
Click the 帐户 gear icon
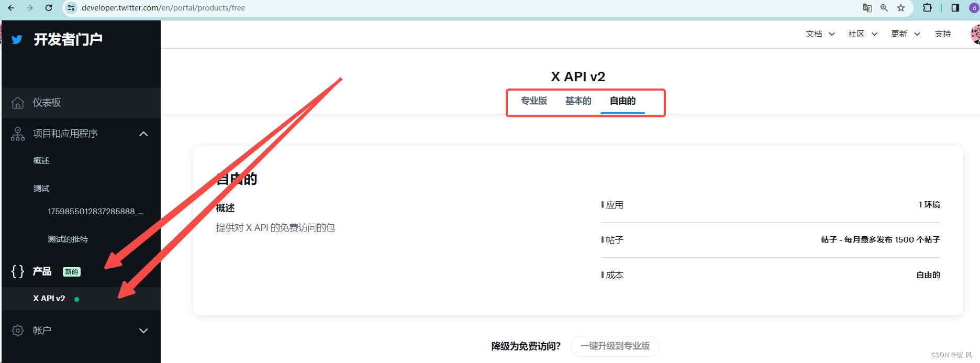pyautogui.click(x=18, y=331)
